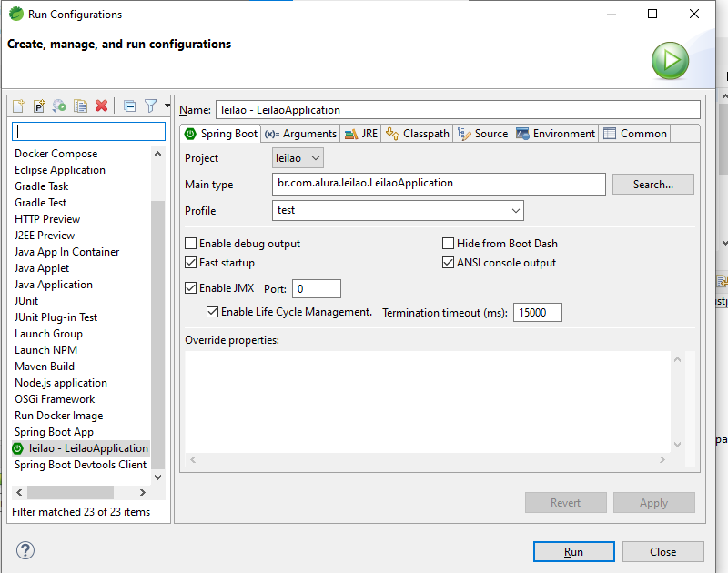This screenshot has width=728, height=573.
Task: Uncheck Fast startup option
Action: point(191,263)
